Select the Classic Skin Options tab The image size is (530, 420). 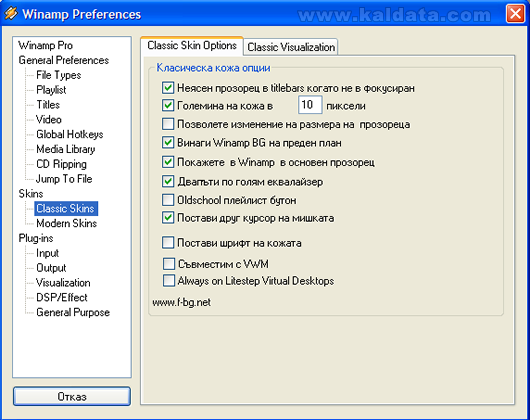192,46
